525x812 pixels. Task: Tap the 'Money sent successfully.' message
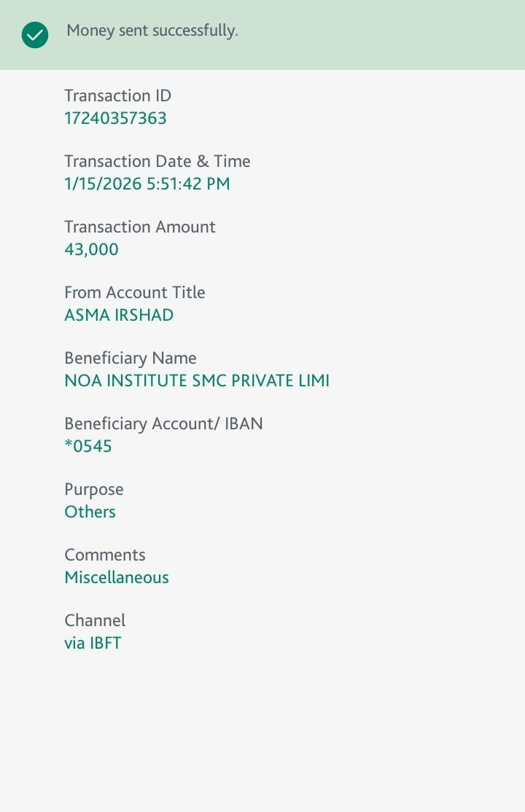152,31
